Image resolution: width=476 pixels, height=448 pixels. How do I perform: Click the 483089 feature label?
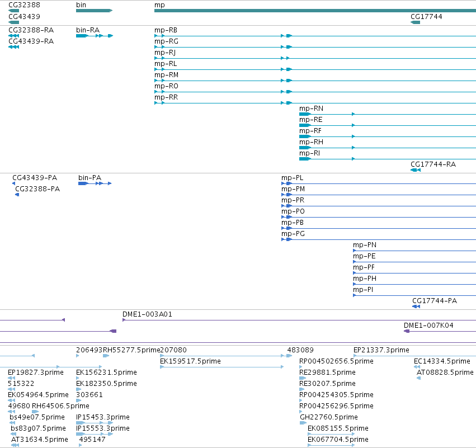click(x=300, y=350)
